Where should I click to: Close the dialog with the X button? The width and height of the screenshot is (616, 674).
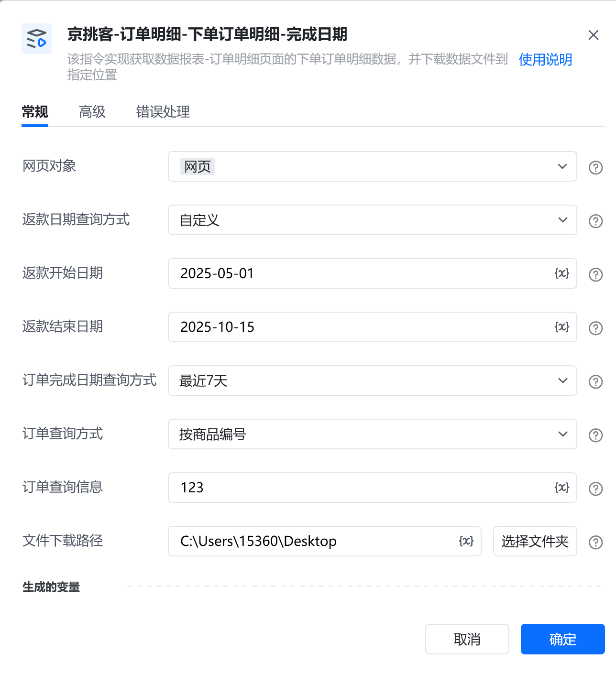pyautogui.click(x=594, y=35)
